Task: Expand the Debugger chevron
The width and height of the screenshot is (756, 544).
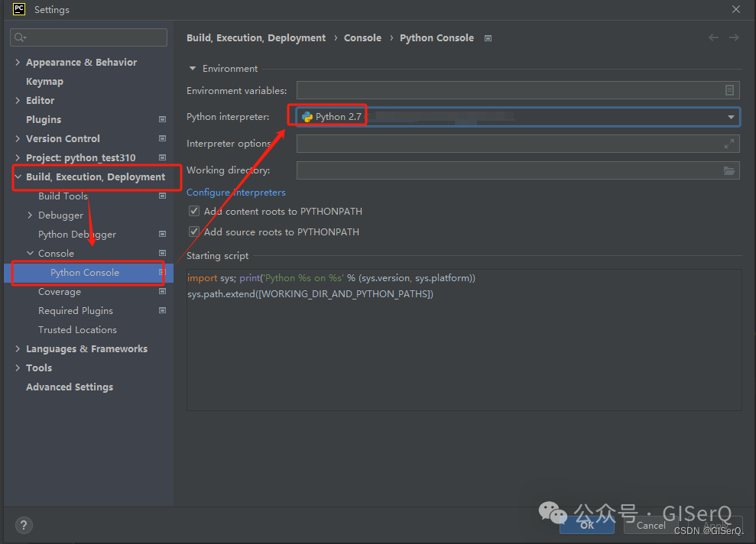Action: [30, 215]
